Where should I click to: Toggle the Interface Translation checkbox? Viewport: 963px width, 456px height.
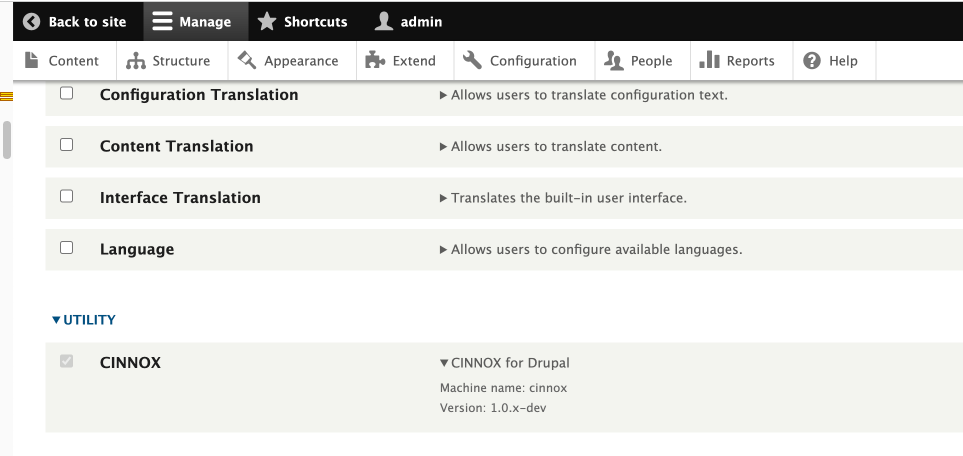[x=67, y=197]
